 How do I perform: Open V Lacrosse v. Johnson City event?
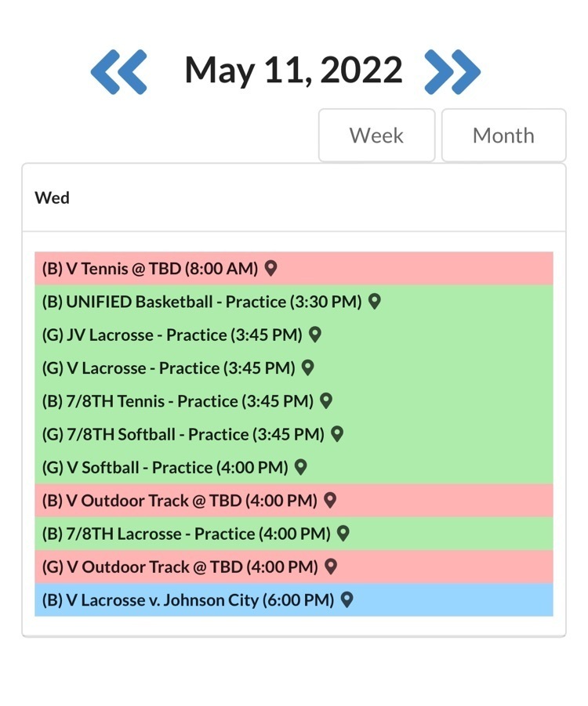(x=188, y=600)
